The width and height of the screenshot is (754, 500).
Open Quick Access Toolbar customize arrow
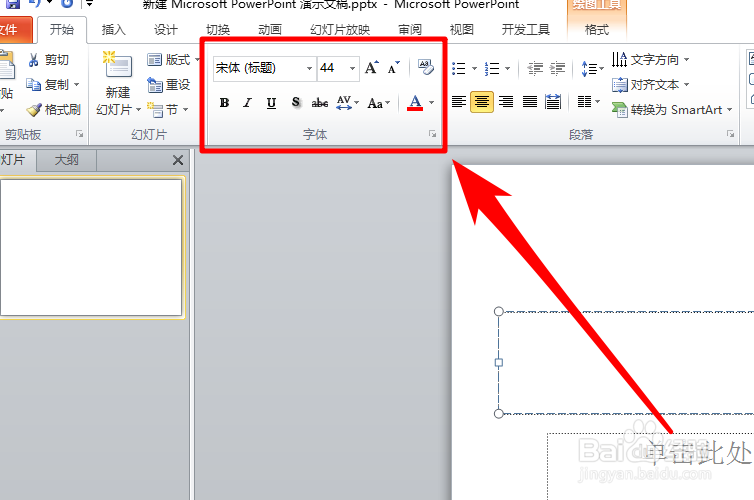click(89, 4)
